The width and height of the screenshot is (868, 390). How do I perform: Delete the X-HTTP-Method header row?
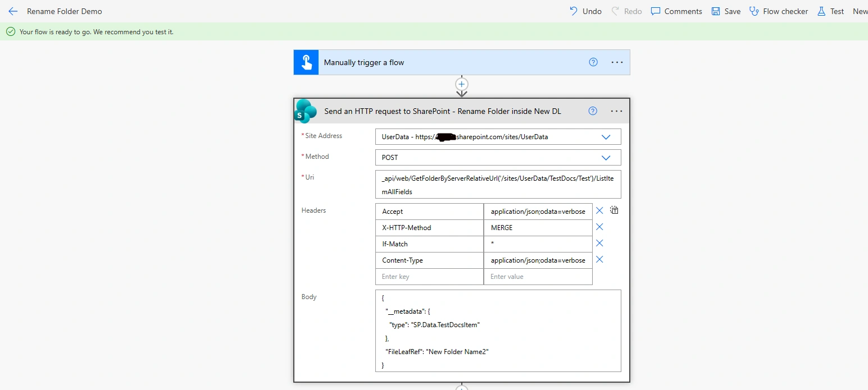pos(599,227)
